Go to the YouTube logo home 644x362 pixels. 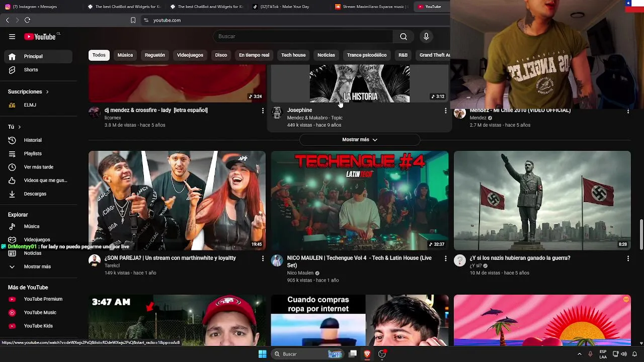point(40,37)
